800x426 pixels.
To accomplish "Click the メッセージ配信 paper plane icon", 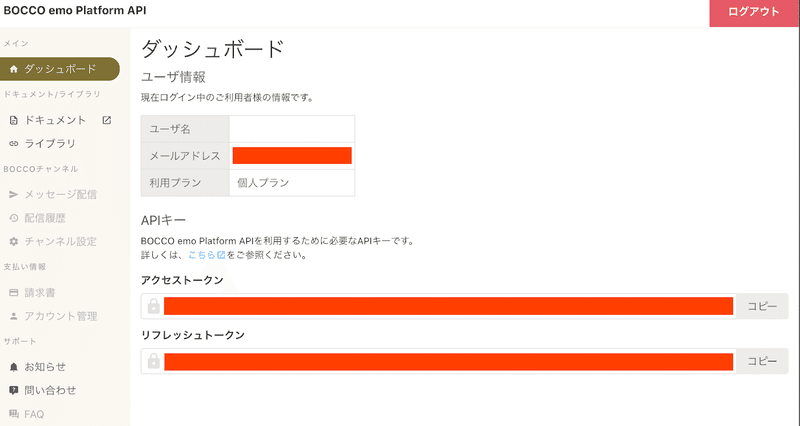I will point(14,194).
